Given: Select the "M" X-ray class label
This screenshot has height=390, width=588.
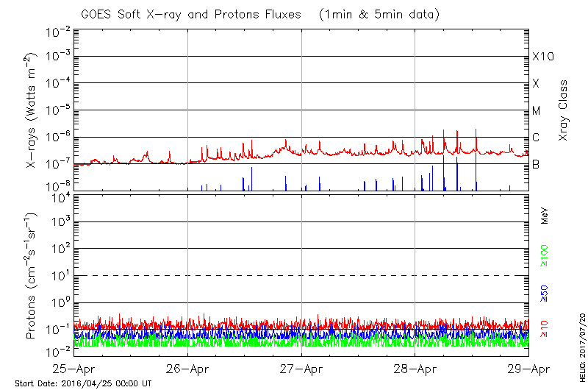Looking at the screenshot, I should pos(537,110).
